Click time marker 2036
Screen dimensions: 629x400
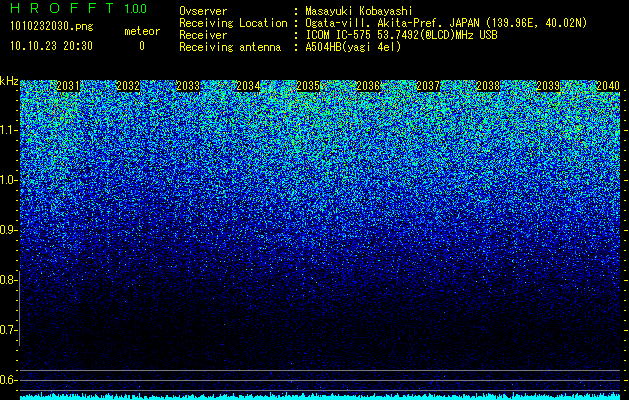click(x=368, y=86)
